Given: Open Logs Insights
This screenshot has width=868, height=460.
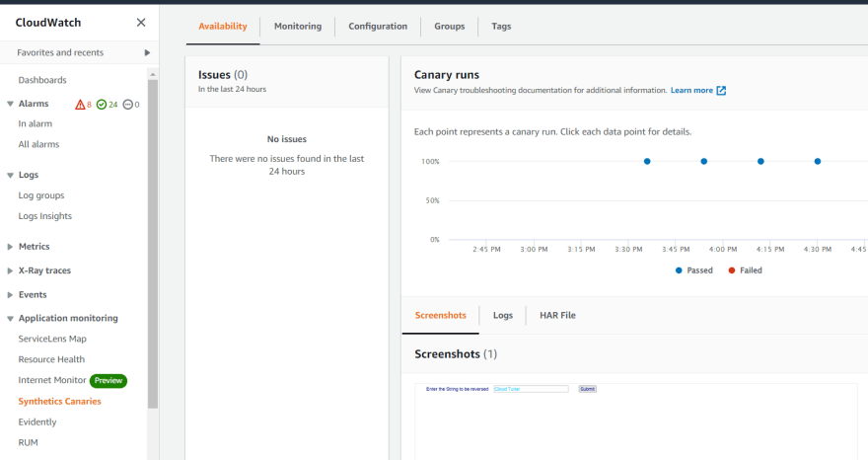Looking at the screenshot, I should 44,216.
